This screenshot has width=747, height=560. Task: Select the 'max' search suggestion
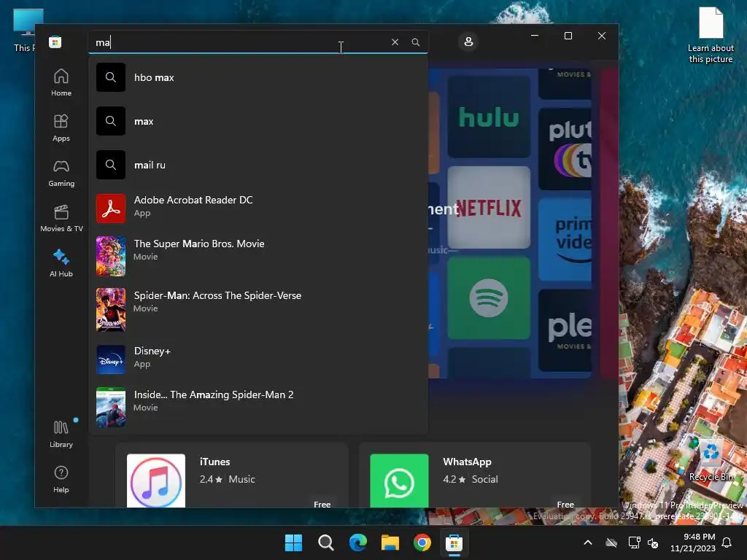[258, 121]
